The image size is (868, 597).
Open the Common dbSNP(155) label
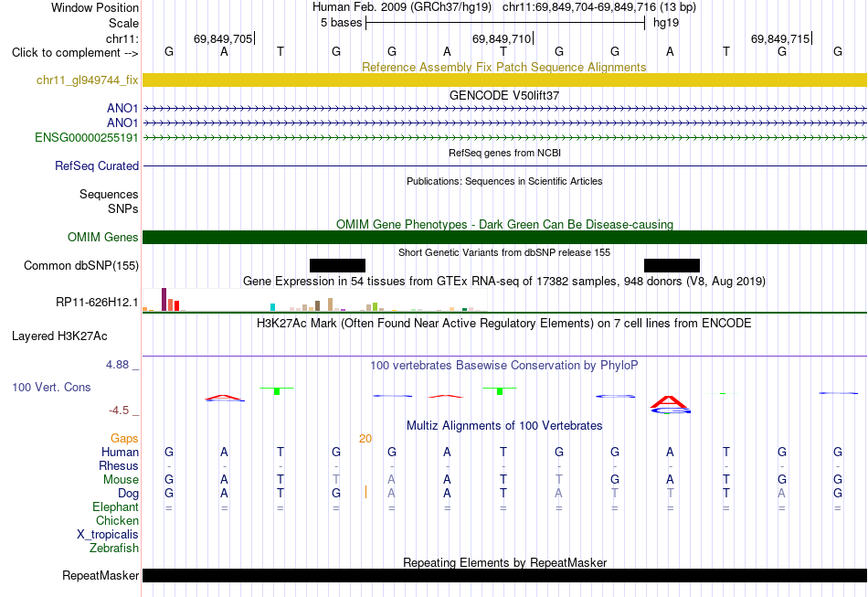pyautogui.click(x=80, y=265)
